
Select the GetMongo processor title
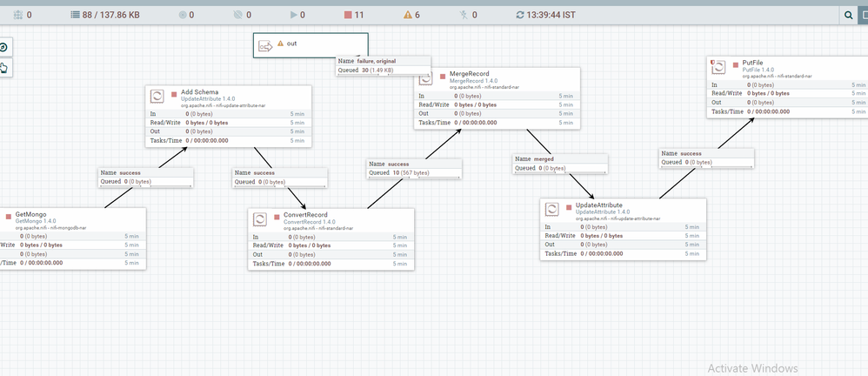coord(30,213)
